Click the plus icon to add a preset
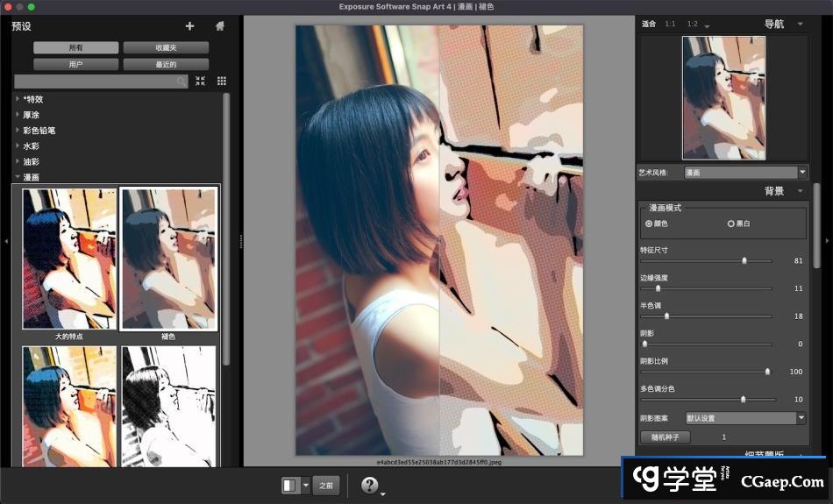The width and height of the screenshot is (833, 504). tap(189, 26)
